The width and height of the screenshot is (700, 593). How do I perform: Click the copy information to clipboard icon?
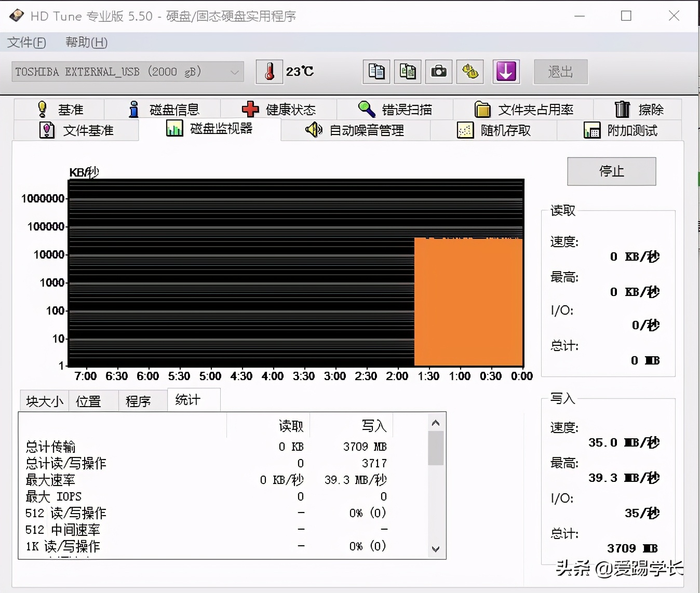pos(375,72)
